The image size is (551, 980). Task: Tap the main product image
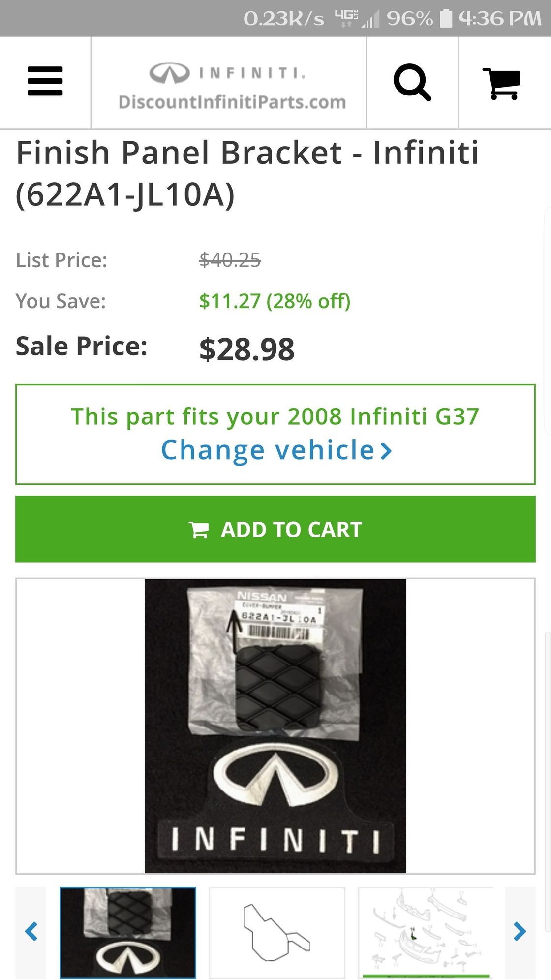pos(275,726)
